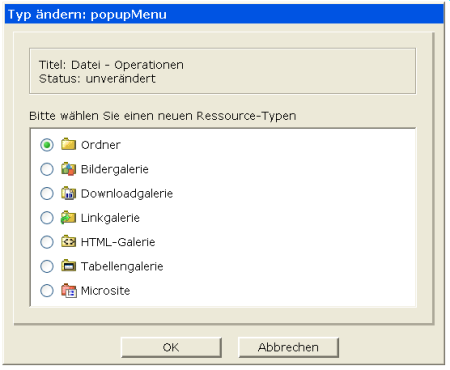450x370 pixels.
Task: Select the Microsite radio button
Action: pyautogui.click(x=47, y=290)
